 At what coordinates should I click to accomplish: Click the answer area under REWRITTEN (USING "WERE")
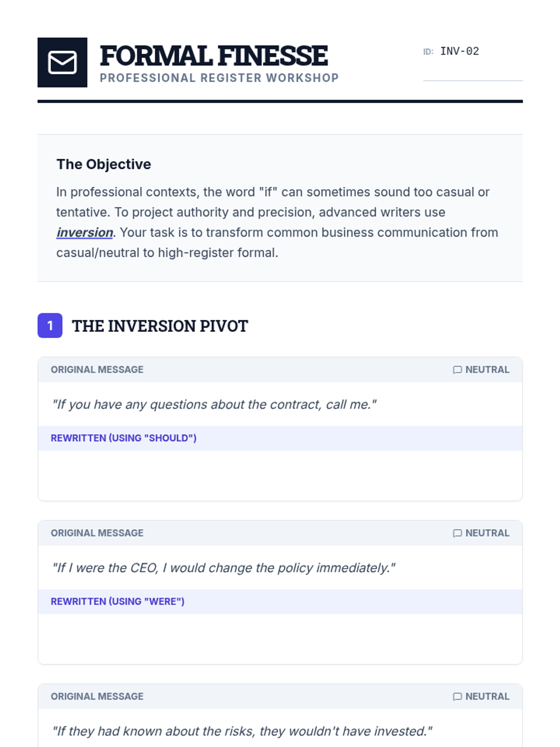[x=280, y=639]
